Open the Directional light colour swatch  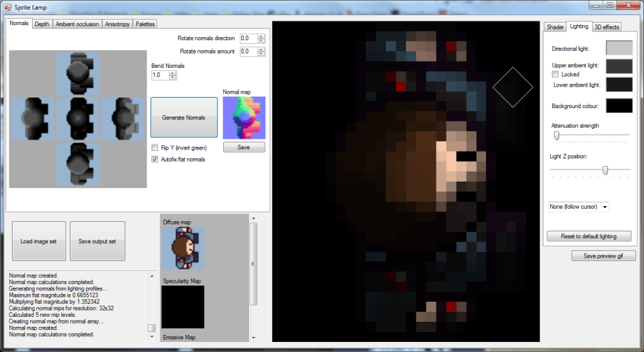pyautogui.click(x=619, y=48)
